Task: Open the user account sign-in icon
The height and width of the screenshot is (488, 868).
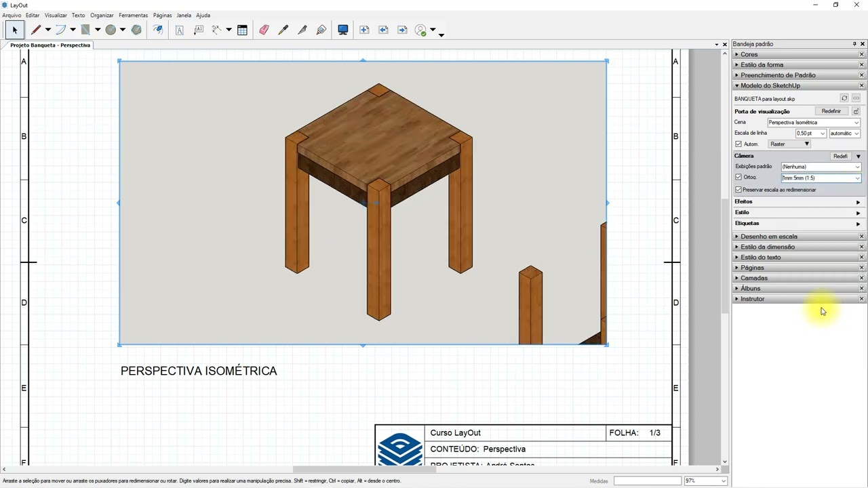Action: (421, 30)
